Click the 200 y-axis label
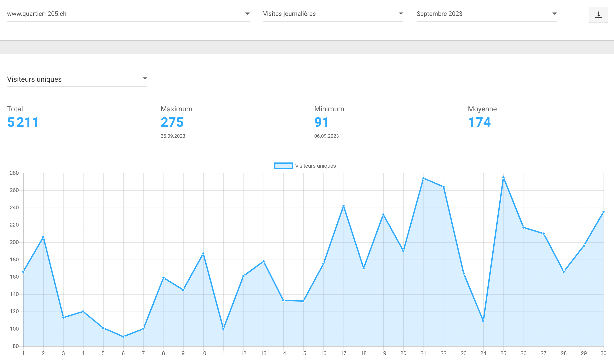 (14, 242)
